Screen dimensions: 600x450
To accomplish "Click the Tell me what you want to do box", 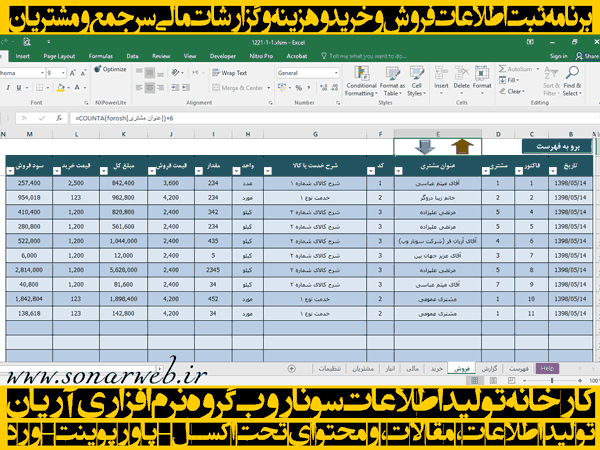I will tap(364, 56).
